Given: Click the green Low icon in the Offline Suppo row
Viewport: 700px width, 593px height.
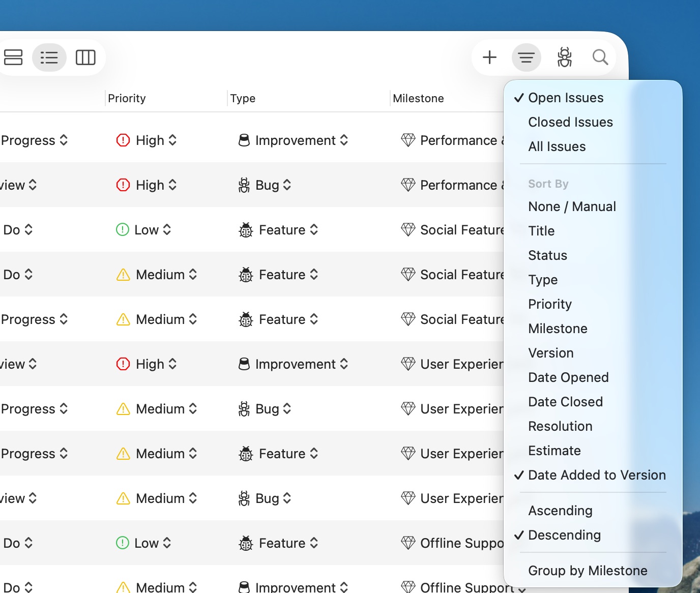Looking at the screenshot, I should tap(123, 543).
